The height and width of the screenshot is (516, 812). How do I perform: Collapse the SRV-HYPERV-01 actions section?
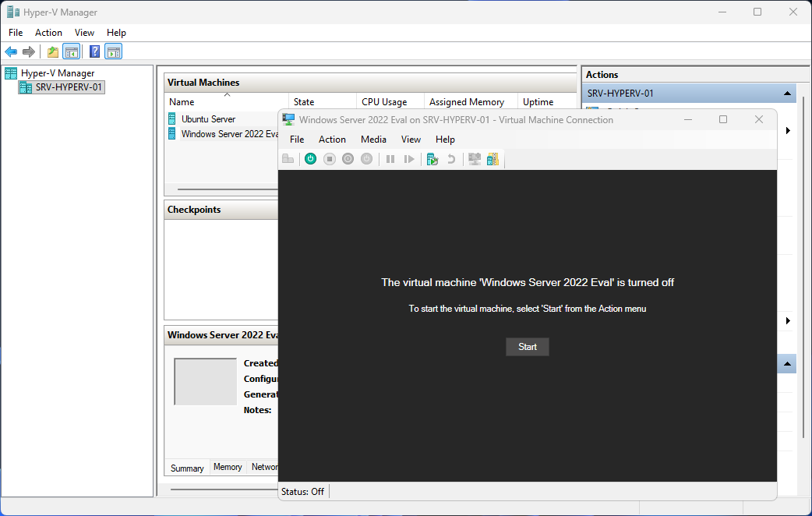[786, 93]
